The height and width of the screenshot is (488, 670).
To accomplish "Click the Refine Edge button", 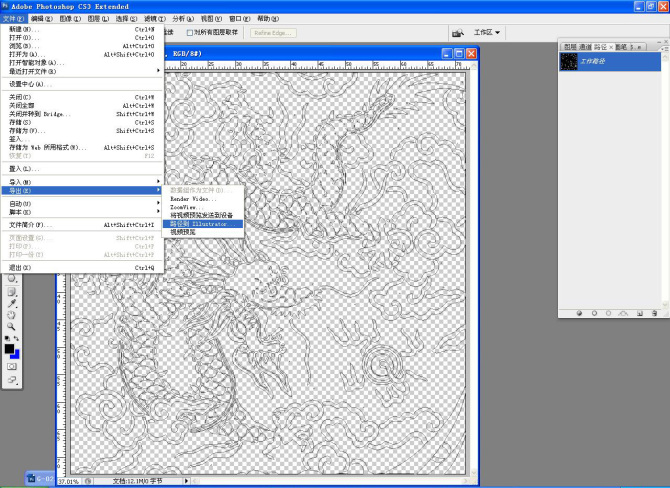I will point(273,33).
